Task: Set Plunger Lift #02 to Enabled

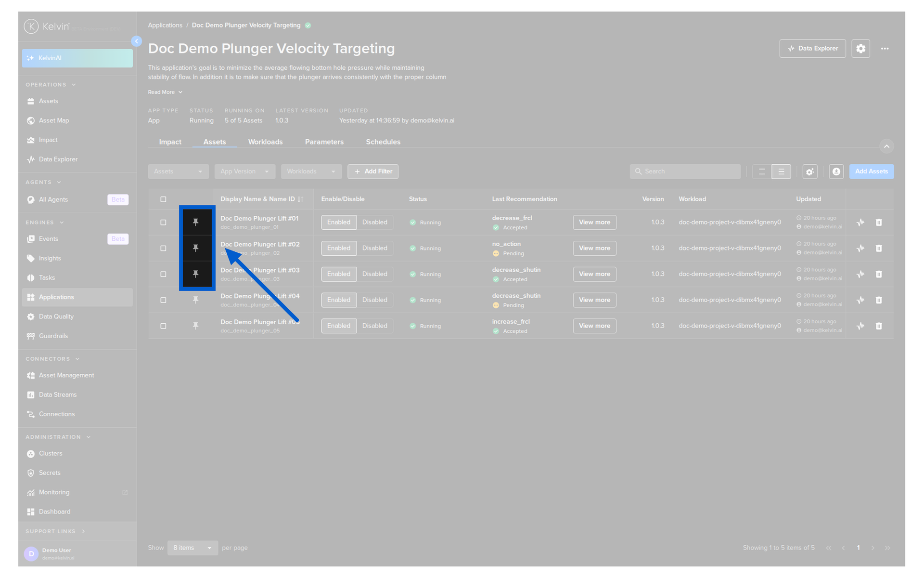Action: [x=339, y=248]
